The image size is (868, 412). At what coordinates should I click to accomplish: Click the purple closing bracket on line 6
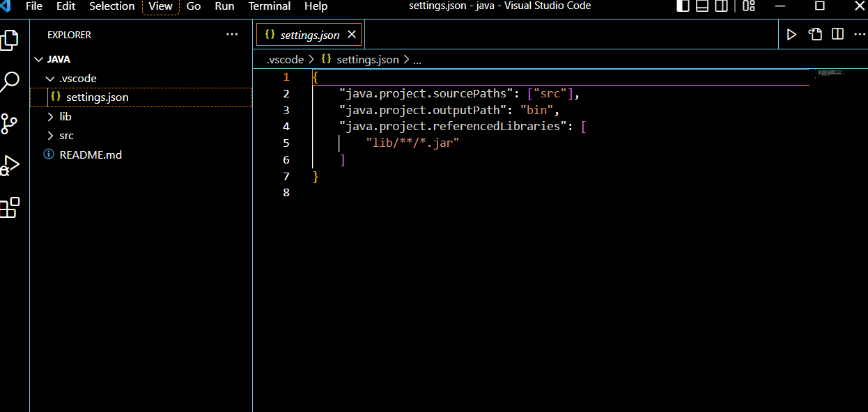342,160
